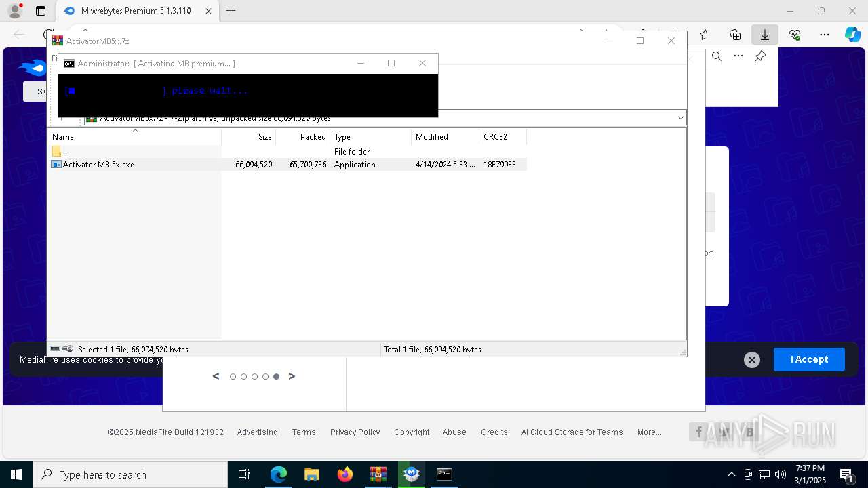Open Edge browser essentials heart icon
The height and width of the screenshot is (488, 868).
[x=795, y=35]
